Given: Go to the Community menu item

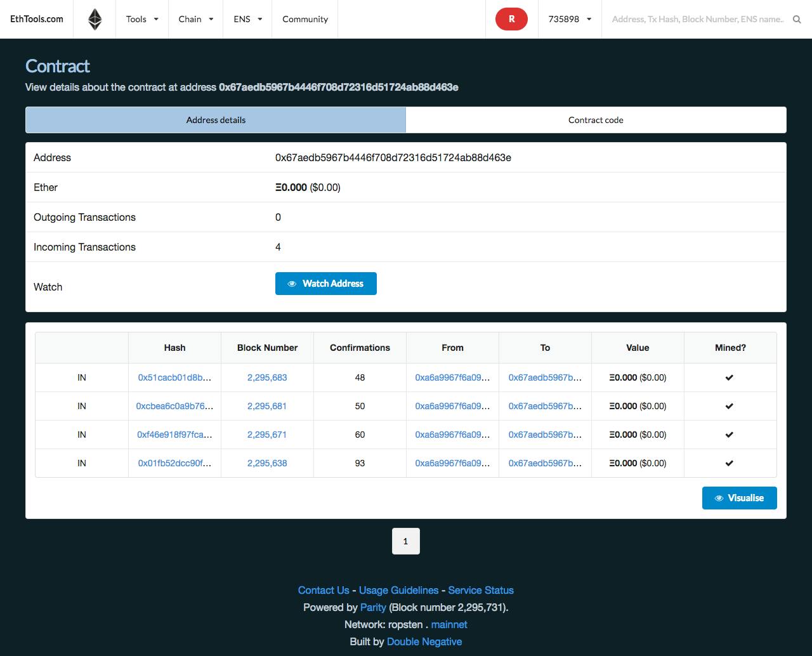Looking at the screenshot, I should pos(305,19).
